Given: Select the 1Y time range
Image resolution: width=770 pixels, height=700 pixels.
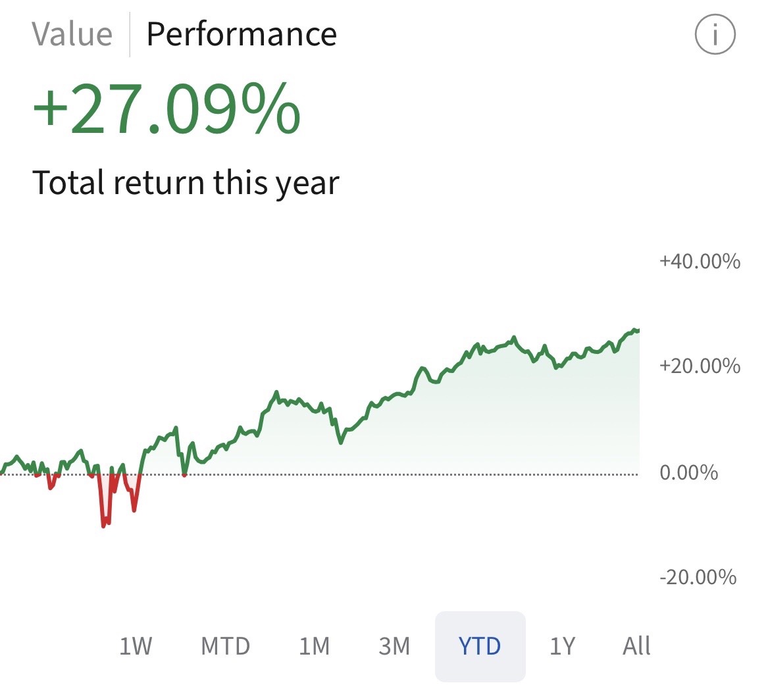Looking at the screenshot, I should click(x=562, y=646).
